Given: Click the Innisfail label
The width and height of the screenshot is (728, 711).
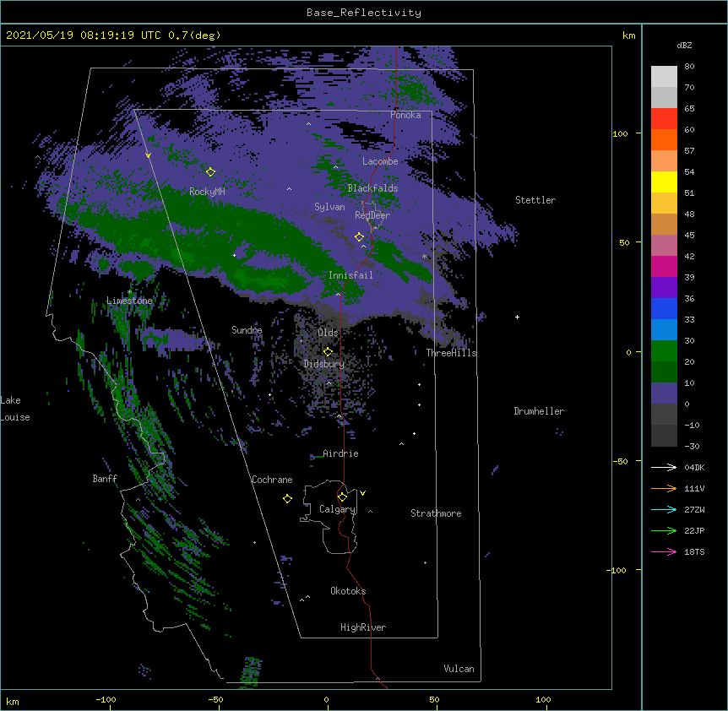Looking at the screenshot, I should coord(350,275).
